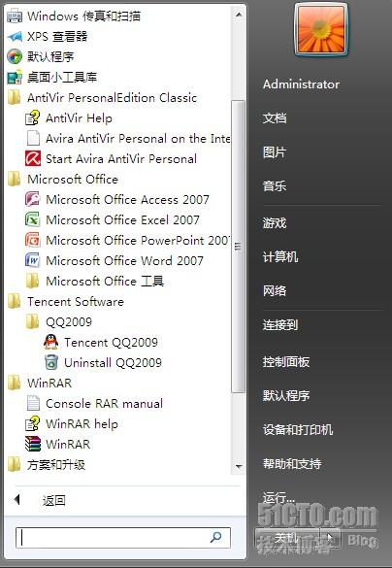The image size is (392, 568).
Task: Click the red Avira AntiVir umbrella icon
Action: point(33,158)
